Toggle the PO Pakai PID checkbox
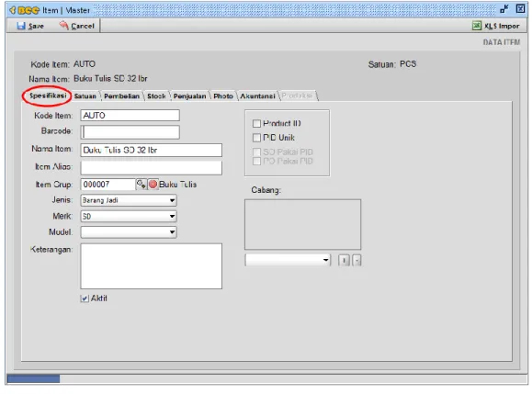This screenshot has width=532, height=394. (256, 161)
